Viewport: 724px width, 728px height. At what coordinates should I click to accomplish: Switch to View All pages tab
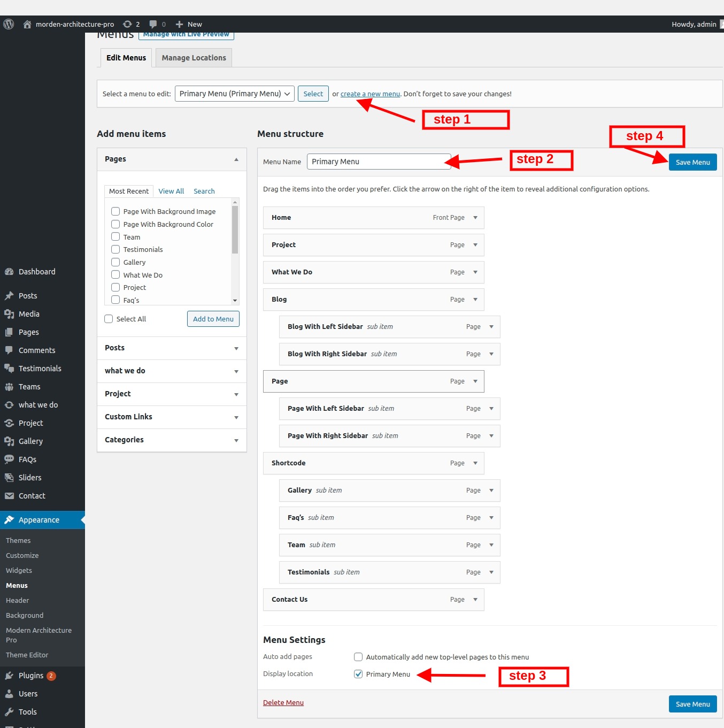coord(171,191)
